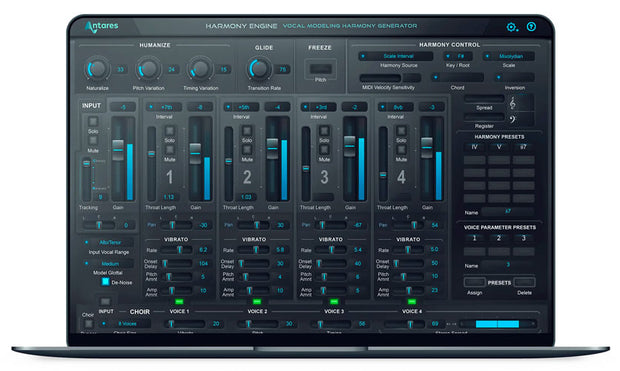The image size is (620, 371).
Task: Toggle the Freeze Pitch button
Action: pos(321,69)
